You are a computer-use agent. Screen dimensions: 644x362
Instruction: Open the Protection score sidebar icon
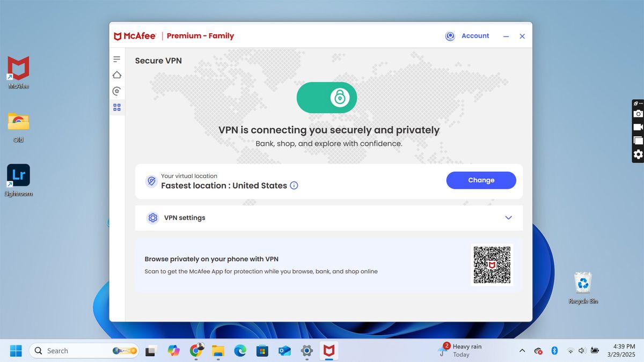(117, 91)
